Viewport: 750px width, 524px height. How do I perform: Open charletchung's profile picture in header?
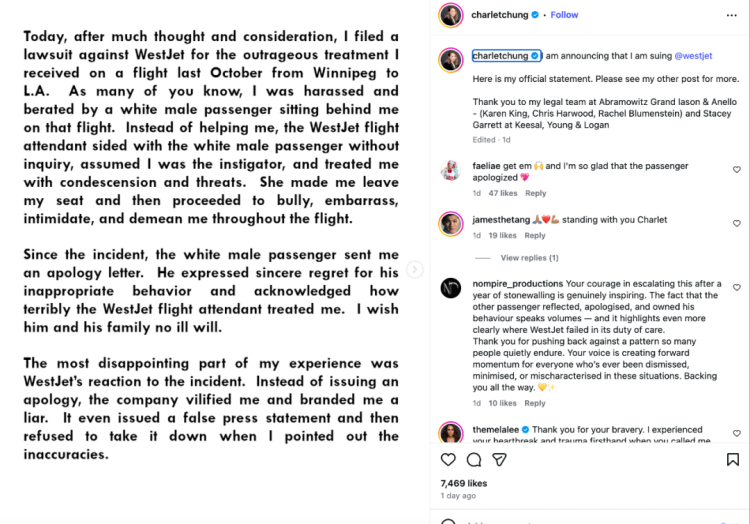point(451,15)
